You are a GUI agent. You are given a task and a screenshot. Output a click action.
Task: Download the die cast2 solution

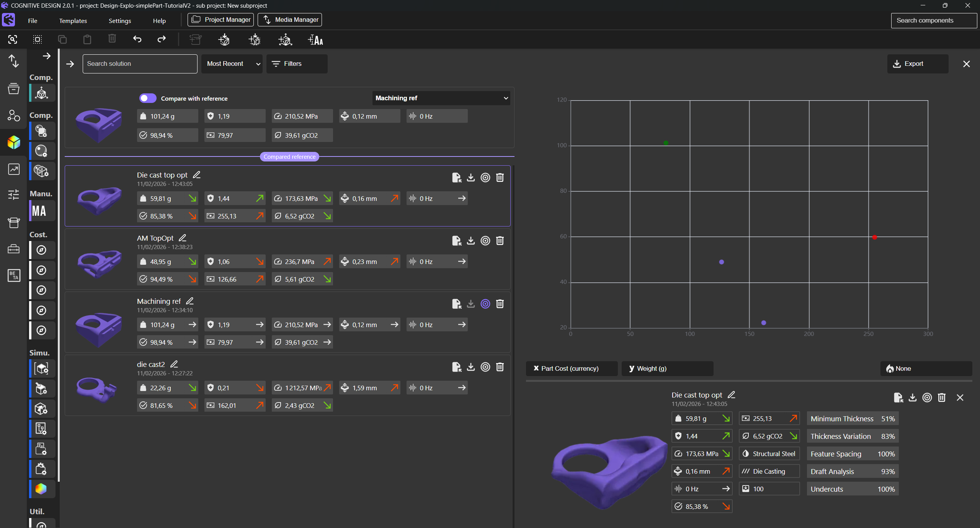point(471,367)
